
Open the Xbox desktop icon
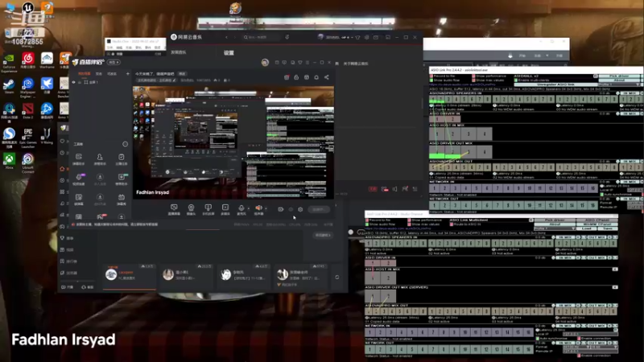9,161
